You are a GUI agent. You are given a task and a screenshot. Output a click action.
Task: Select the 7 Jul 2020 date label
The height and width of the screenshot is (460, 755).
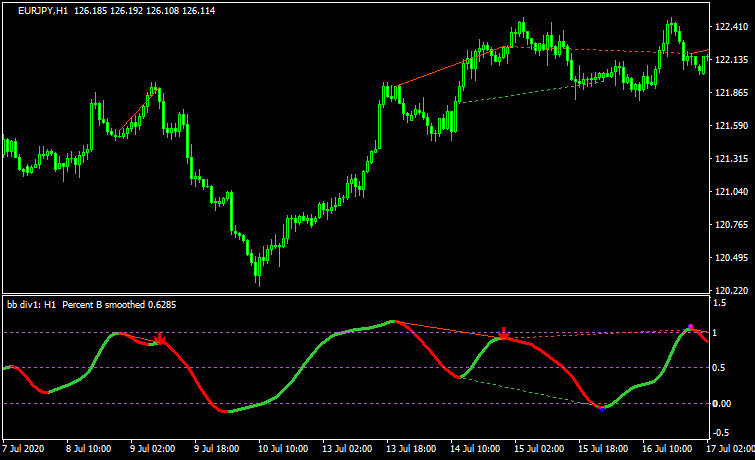click(x=27, y=450)
